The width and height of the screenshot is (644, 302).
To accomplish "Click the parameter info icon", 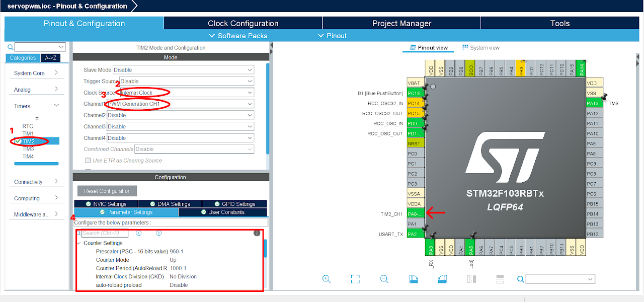I will coord(257,233).
